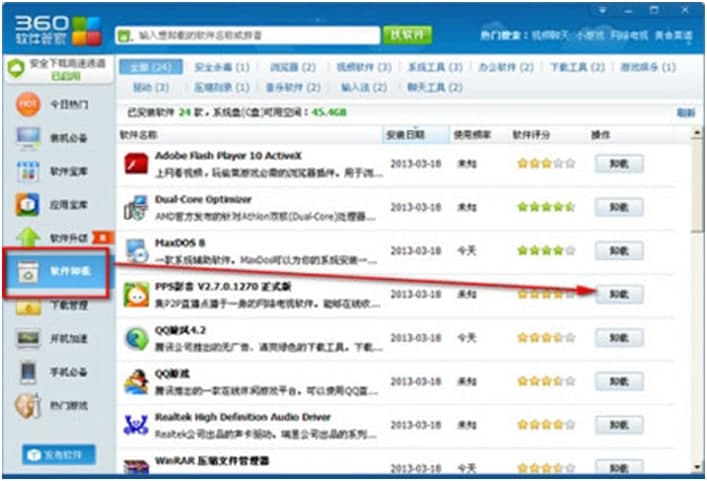This screenshot has width=707, height=481.
Task: Click the star rating of Dual-Core Optimizer
Action: pos(546,207)
